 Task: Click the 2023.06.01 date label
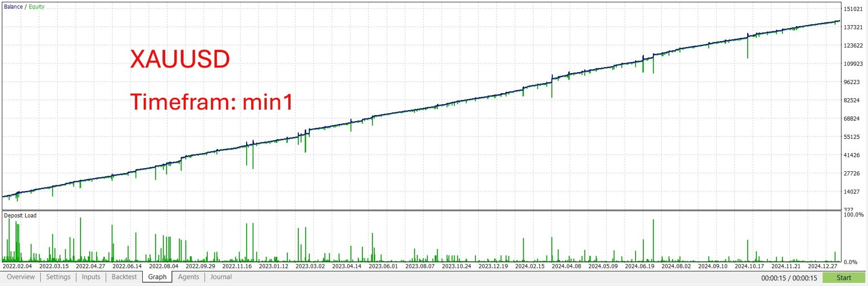(383, 266)
